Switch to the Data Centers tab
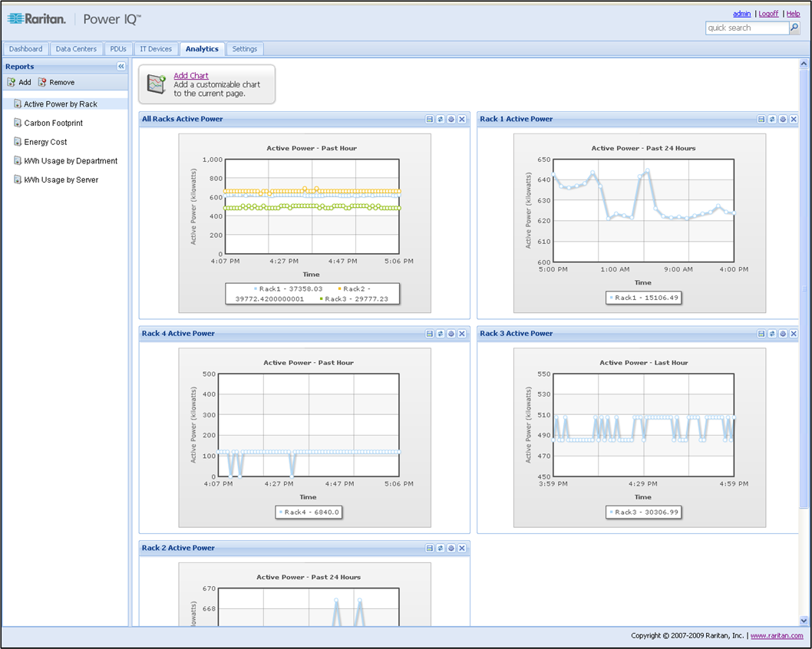812x649 pixels. pos(76,48)
